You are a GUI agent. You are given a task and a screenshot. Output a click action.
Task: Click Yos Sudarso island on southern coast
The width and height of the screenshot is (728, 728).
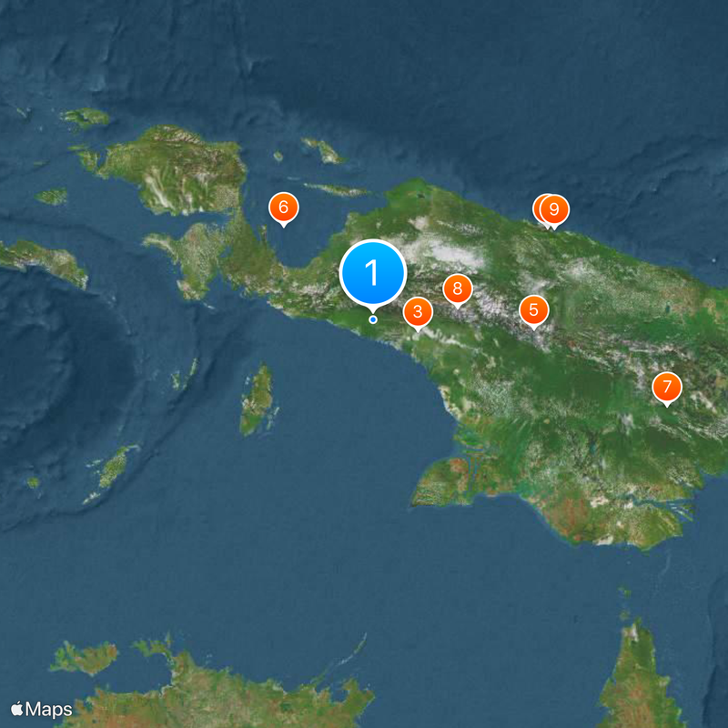[448, 482]
